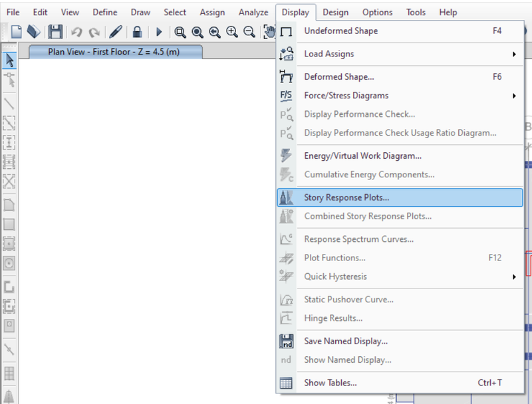Click the Combined Story Response Plots entry
Viewport: 532px width, 404px height.
tap(400, 216)
